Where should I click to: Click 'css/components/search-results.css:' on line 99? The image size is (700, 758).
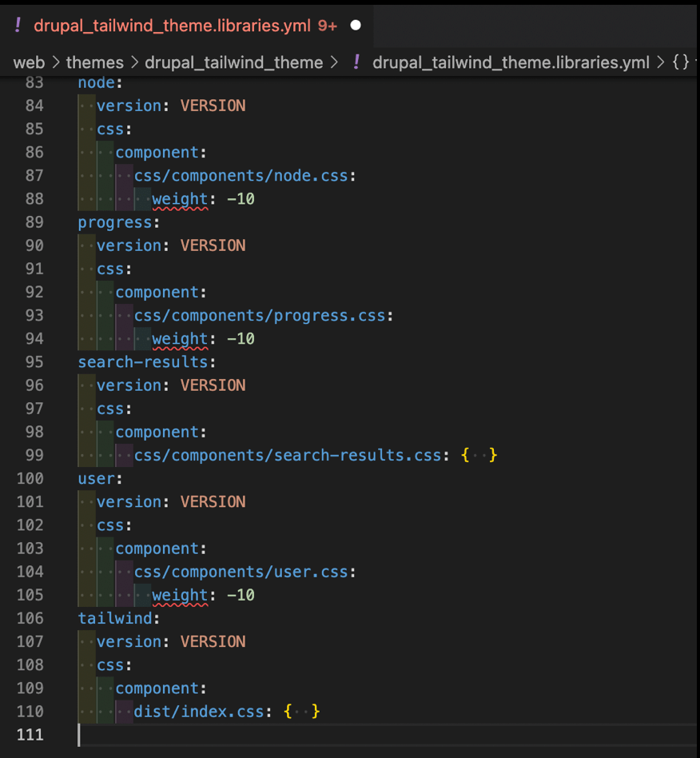click(x=292, y=456)
